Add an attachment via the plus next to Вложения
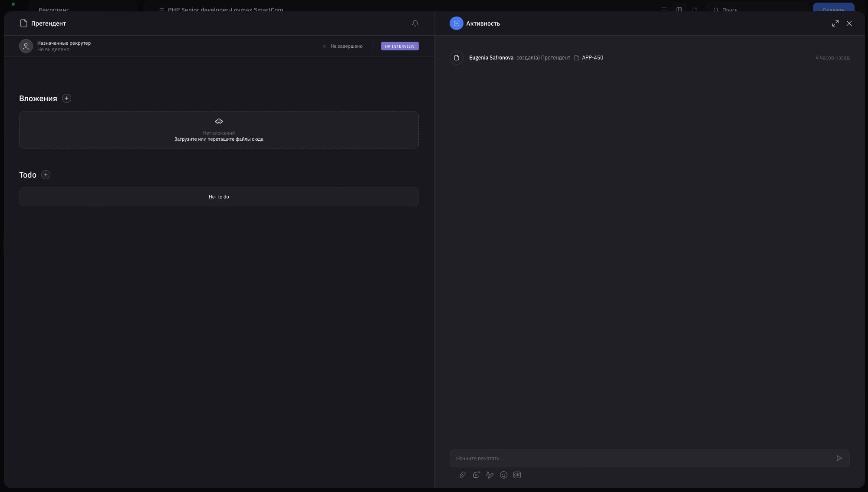The height and width of the screenshot is (492, 868). [x=66, y=98]
